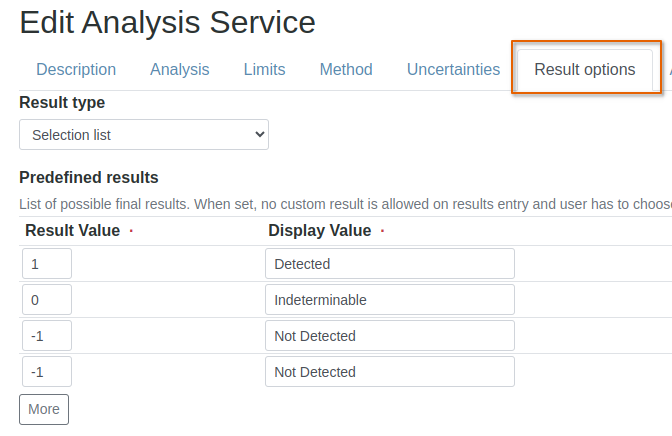Click the Display Value column header

[x=319, y=231]
